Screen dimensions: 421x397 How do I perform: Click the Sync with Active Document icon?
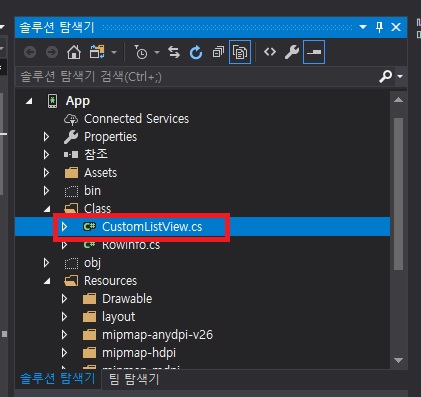tap(174, 52)
